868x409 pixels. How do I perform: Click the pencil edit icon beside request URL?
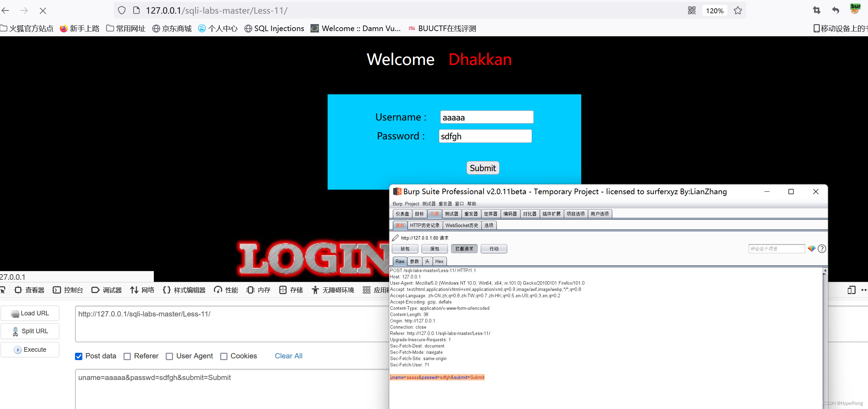click(x=395, y=238)
